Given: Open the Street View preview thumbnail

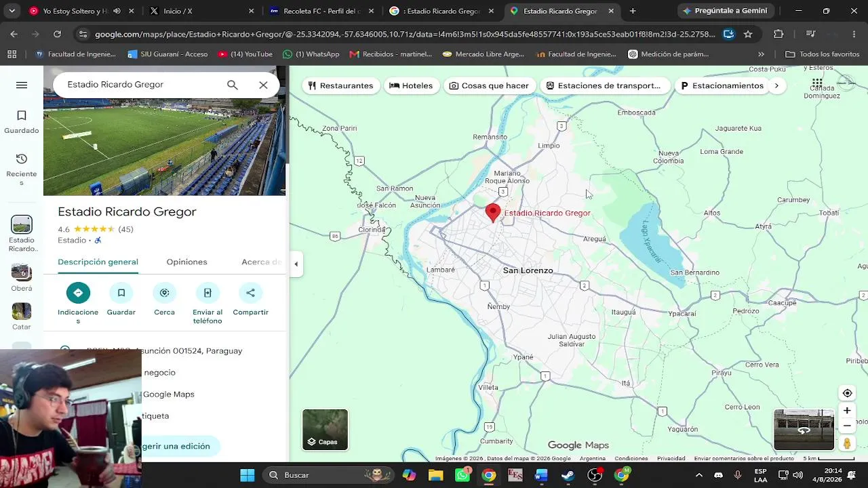Looking at the screenshot, I should [804, 430].
